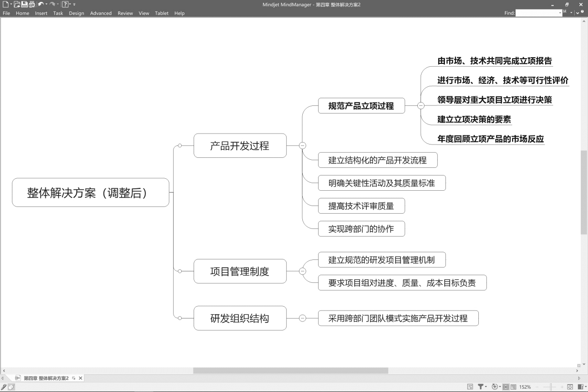Click inside the Find search box
The width and height of the screenshot is (588, 392).
[538, 13]
